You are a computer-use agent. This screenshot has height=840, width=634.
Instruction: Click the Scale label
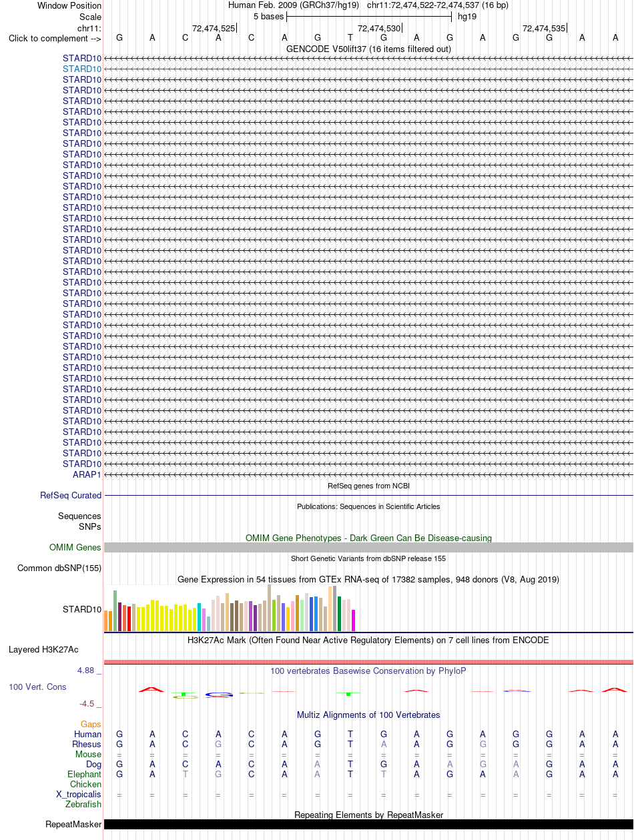pos(90,17)
